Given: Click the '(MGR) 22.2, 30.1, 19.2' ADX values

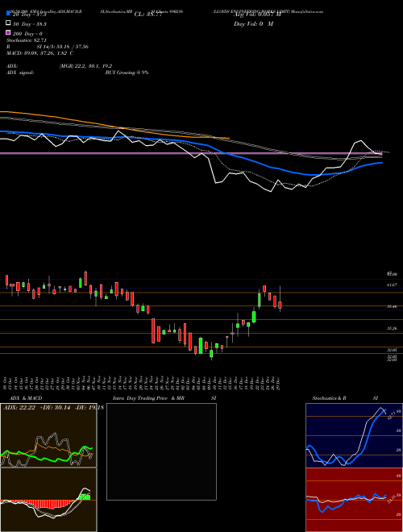Looking at the screenshot, I should click(85, 66).
